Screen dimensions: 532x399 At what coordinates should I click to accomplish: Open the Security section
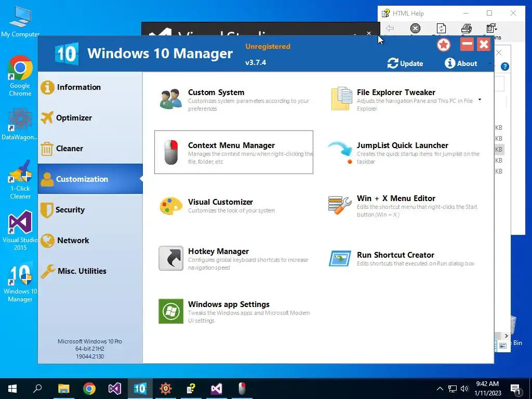tap(90, 210)
